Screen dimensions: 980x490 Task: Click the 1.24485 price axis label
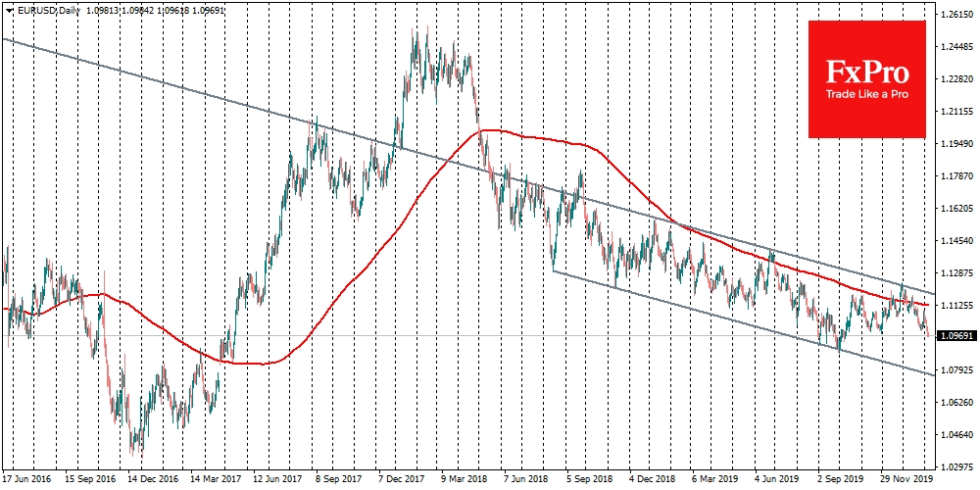coord(958,47)
